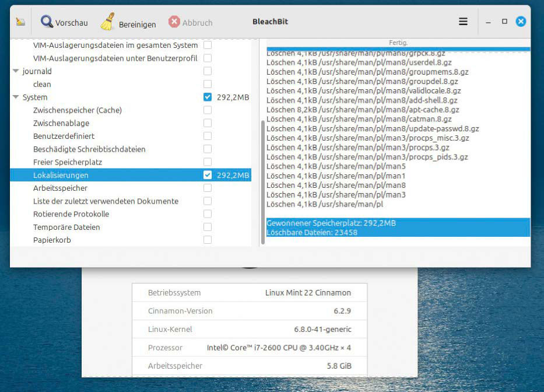Image resolution: width=544 pixels, height=392 pixels.
Task: Select VIM-Auslagerungsdateien im gesamten System row
Action: click(x=115, y=45)
